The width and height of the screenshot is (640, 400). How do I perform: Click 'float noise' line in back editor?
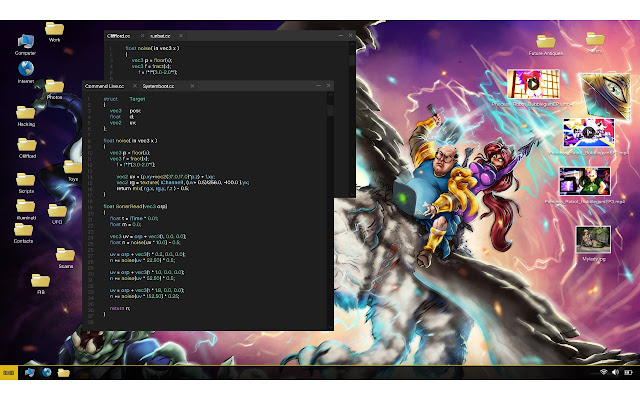click(x=152, y=48)
